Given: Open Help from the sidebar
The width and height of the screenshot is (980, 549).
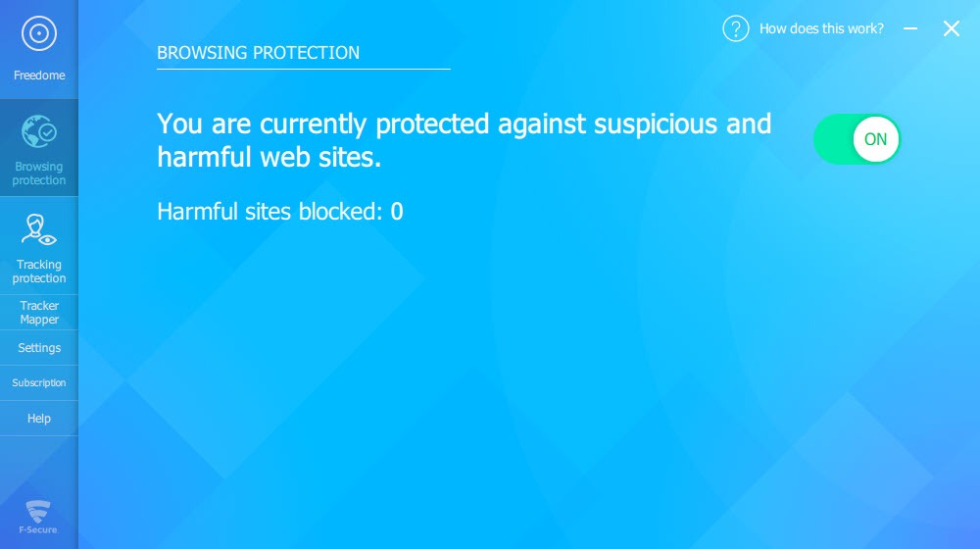Looking at the screenshot, I should [39, 419].
